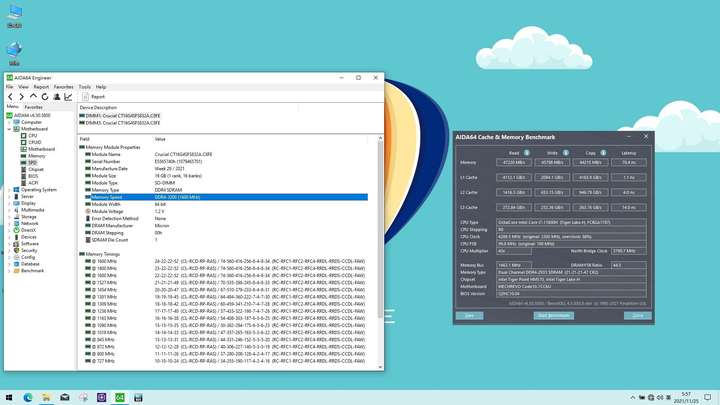
Task: Click the Copy info icon in benchmark
Action: pos(603,153)
